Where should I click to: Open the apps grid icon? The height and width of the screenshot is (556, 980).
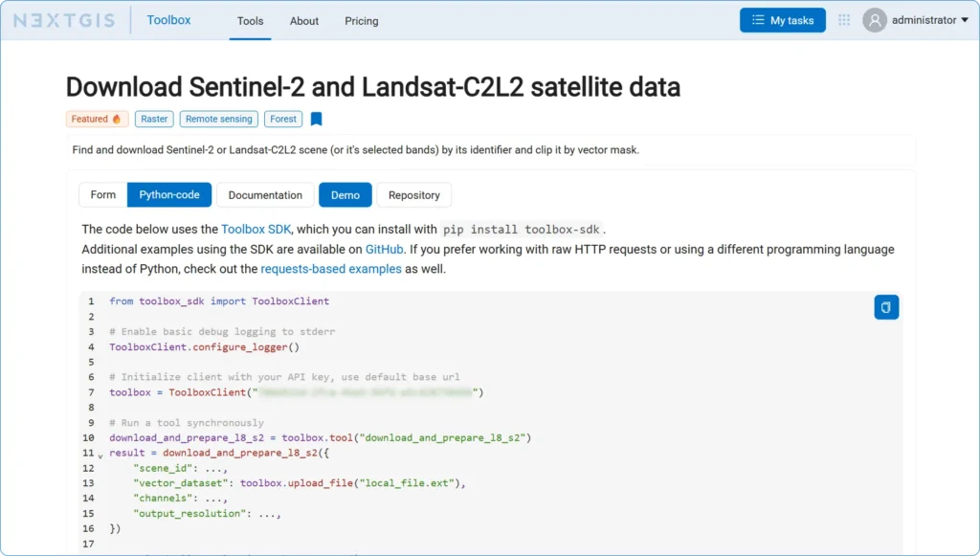[x=844, y=20]
